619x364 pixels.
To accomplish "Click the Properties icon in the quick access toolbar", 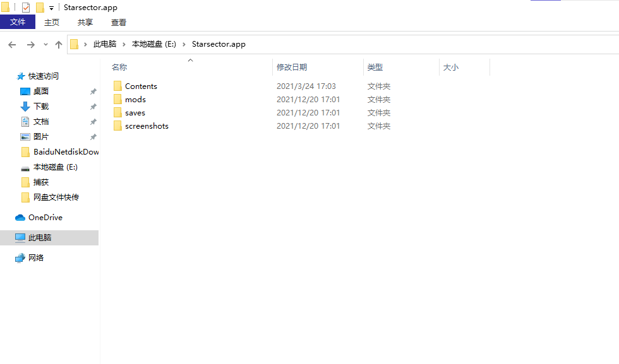I will (25, 7).
